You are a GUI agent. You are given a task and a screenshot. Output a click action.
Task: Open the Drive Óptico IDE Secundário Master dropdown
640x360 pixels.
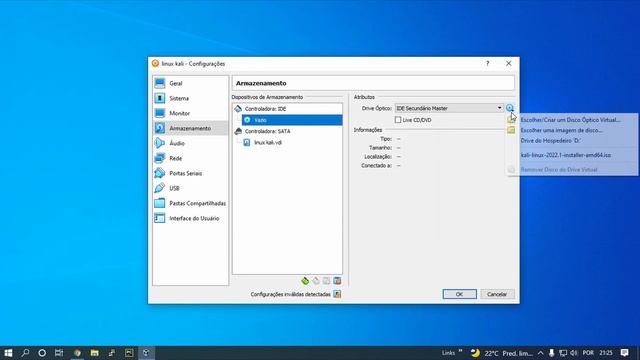pyautogui.click(x=449, y=108)
